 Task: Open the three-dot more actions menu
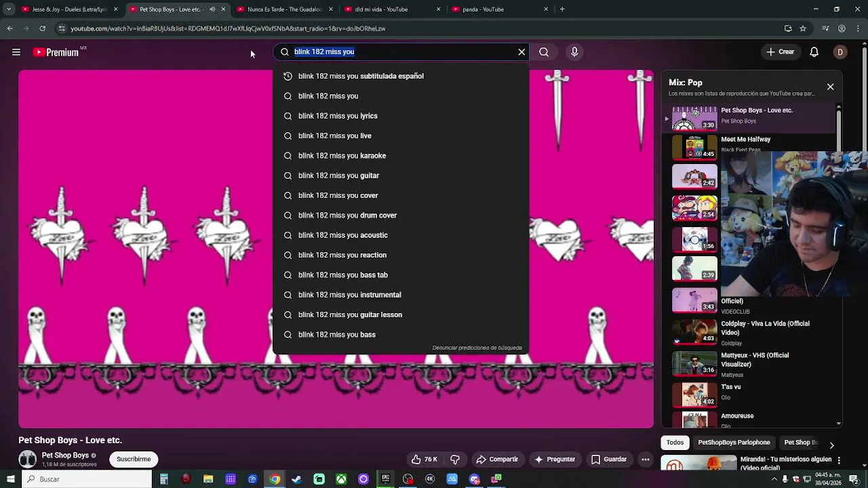tap(646, 460)
